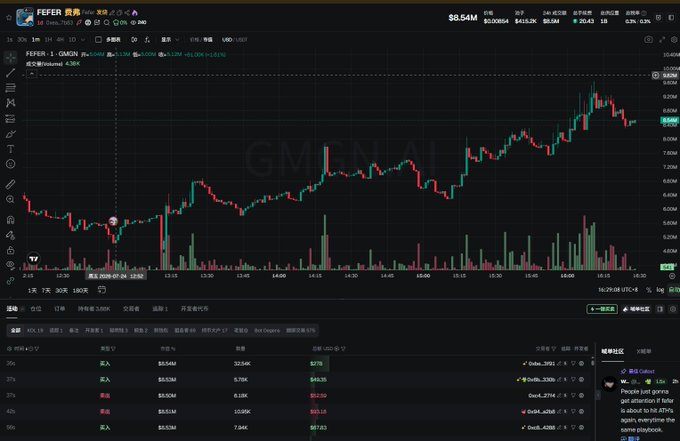Open wallet address 0xbs..3f91
This screenshot has height=441, width=680.
(541, 363)
